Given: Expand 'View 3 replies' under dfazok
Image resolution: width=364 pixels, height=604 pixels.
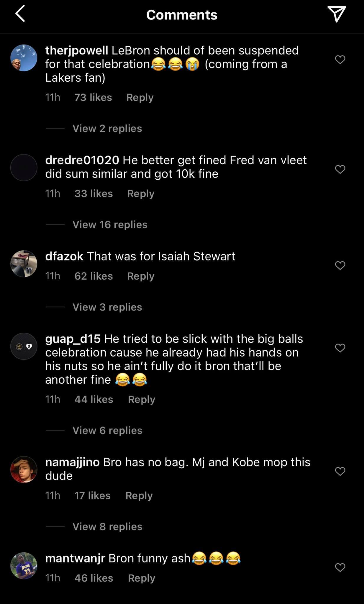Looking at the screenshot, I should point(107,307).
